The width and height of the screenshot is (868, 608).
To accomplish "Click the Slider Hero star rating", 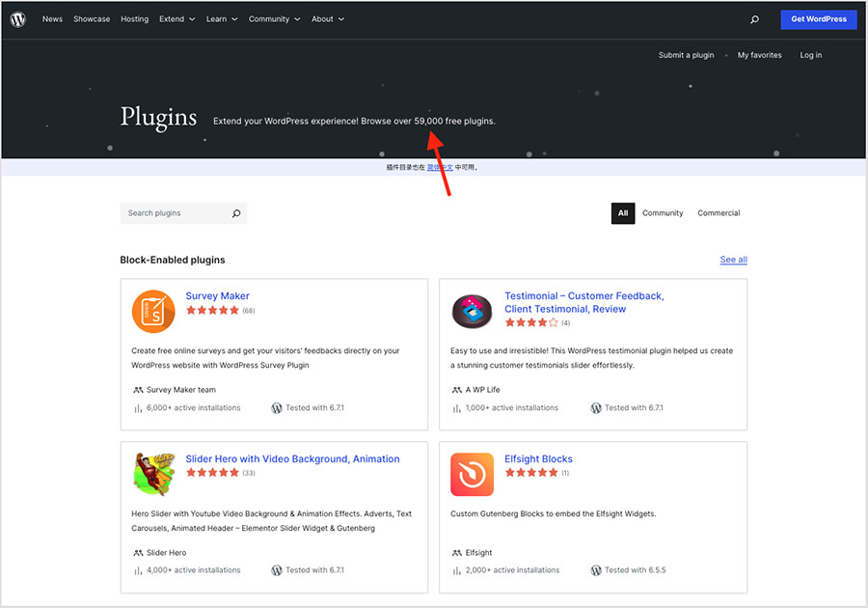I will click(212, 472).
